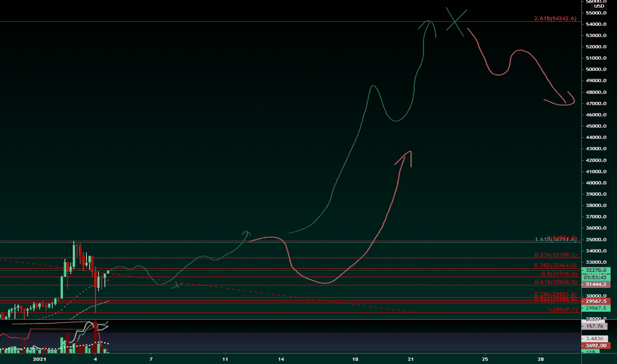Click the date label 18 on time axis
The height and width of the screenshot is (364, 617).
pyautogui.click(x=355, y=359)
